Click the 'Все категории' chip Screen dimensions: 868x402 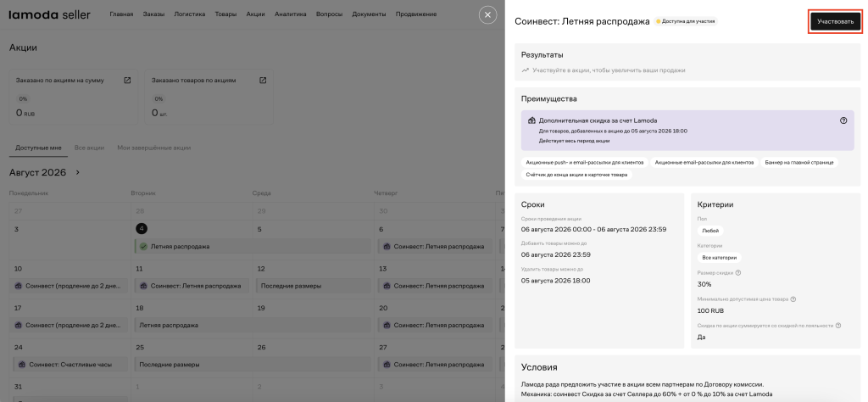[720, 258]
